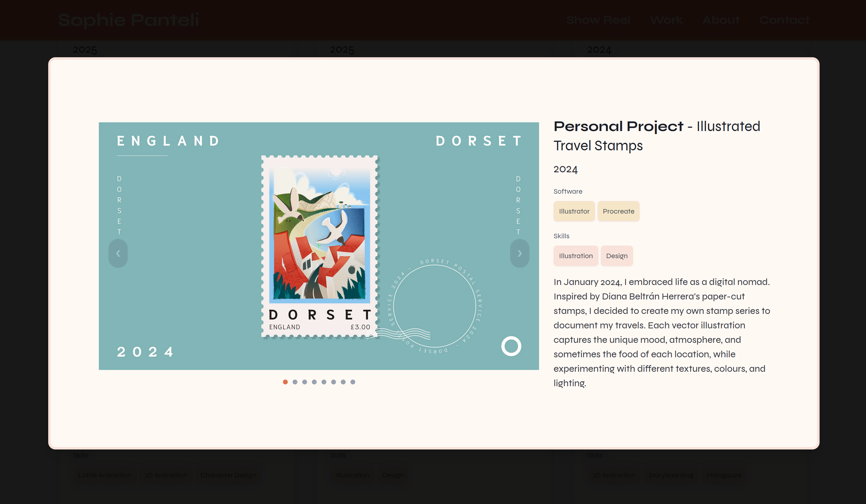This screenshot has width=866, height=504.
Task: Select the second carousel dot
Action: [295, 382]
